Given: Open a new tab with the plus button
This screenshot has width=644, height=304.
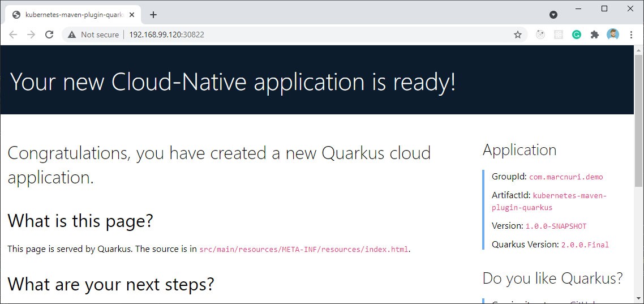Looking at the screenshot, I should [153, 15].
